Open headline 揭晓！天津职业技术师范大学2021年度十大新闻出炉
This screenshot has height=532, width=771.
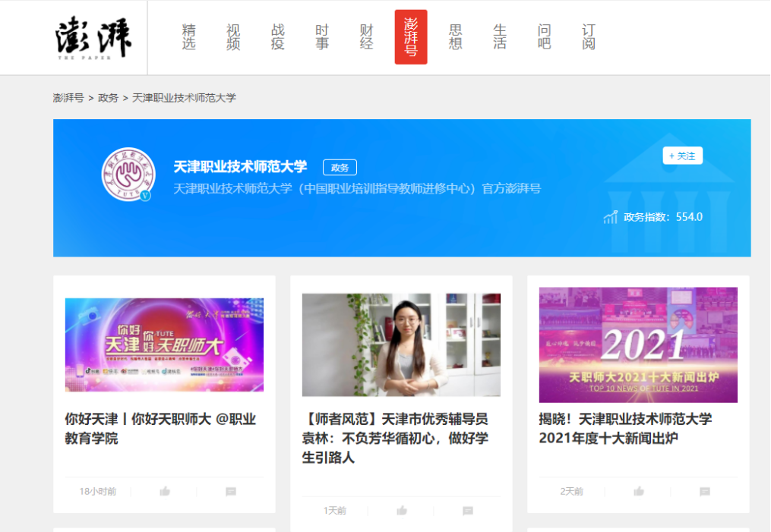[625, 429]
